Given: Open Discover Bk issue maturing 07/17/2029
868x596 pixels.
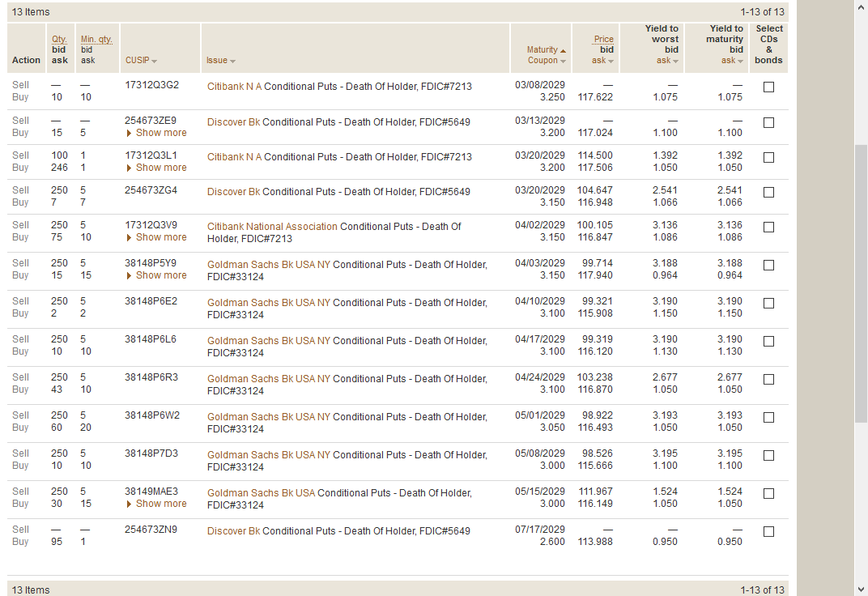Looking at the screenshot, I should [x=234, y=531].
